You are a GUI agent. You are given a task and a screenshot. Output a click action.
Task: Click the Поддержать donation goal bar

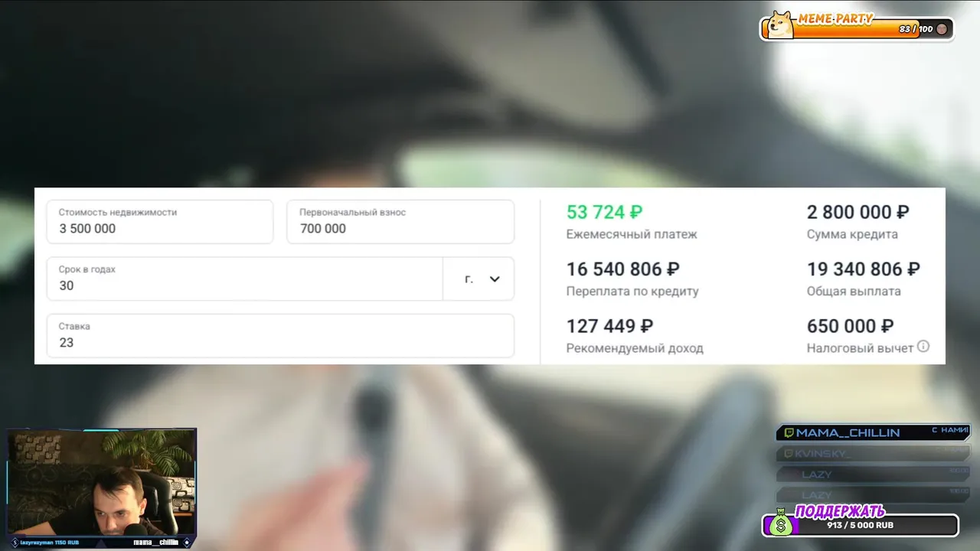(861, 524)
